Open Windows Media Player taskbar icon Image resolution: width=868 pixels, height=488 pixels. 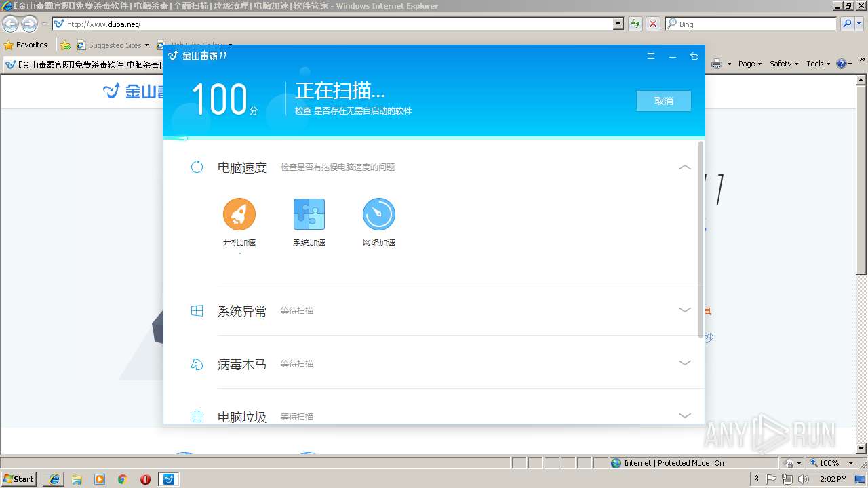[100, 479]
